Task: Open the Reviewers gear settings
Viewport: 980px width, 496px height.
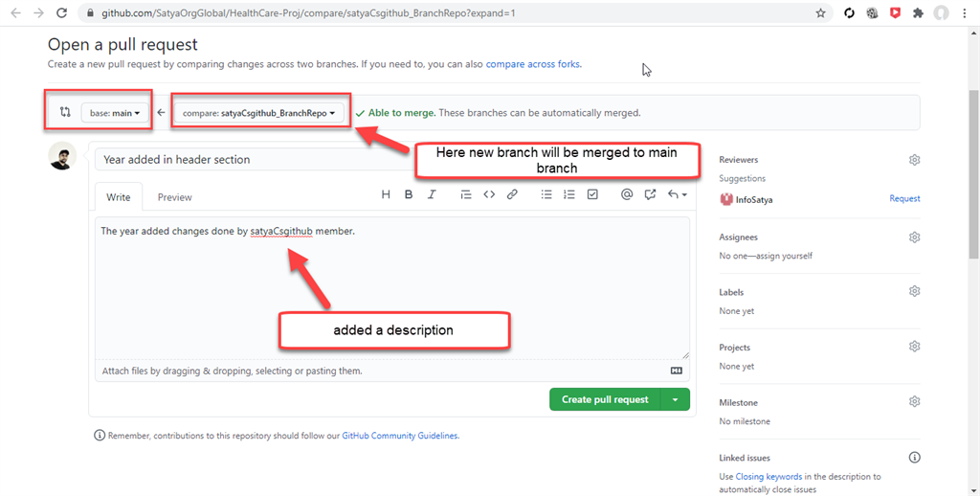Action: click(x=914, y=160)
